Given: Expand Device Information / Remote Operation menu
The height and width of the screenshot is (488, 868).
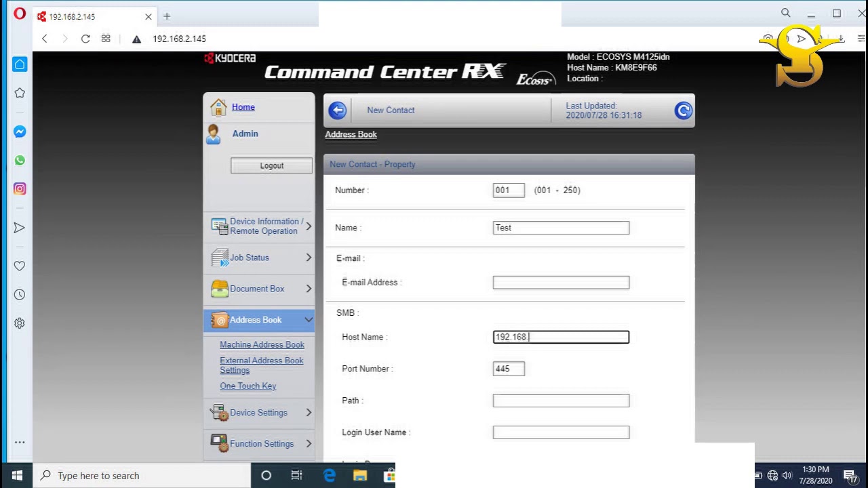Looking at the screenshot, I should click(x=309, y=226).
